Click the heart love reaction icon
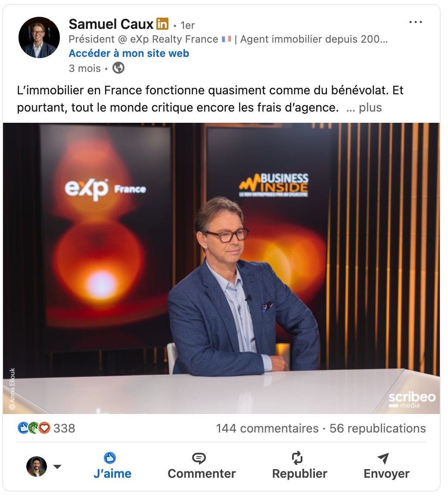The height and width of the screenshot is (498, 448). [44, 428]
